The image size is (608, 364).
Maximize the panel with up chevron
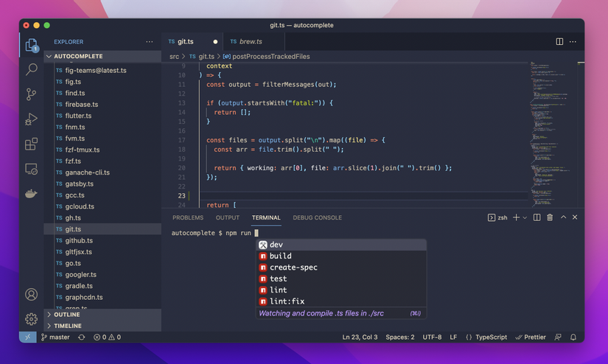[563, 217]
